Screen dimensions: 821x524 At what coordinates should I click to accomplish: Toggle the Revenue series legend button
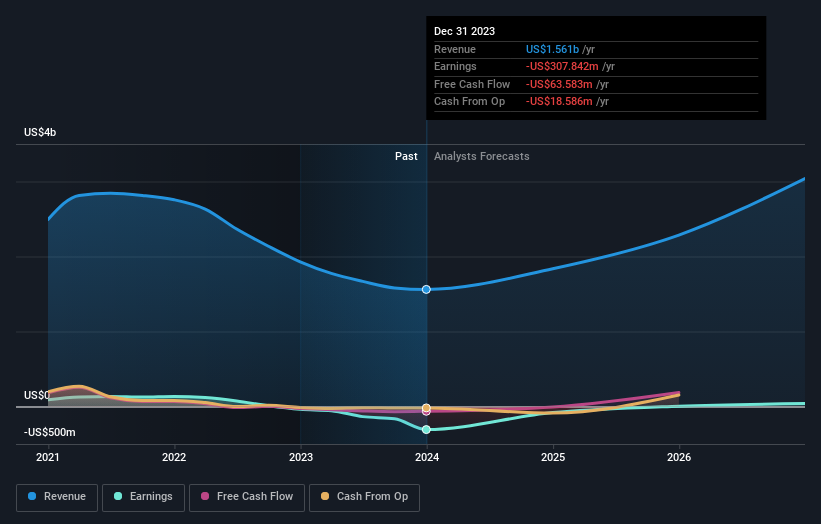pyautogui.click(x=57, y=497)
